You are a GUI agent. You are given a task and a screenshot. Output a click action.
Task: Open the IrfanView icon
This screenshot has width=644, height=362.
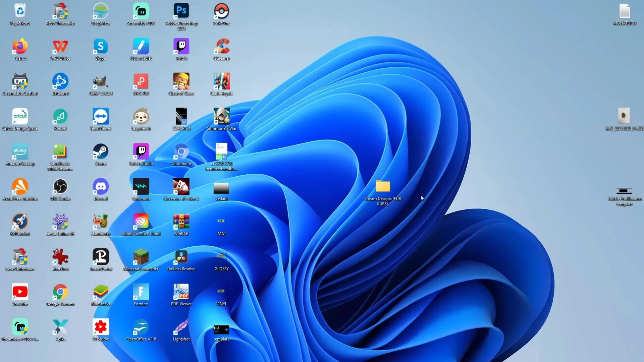60,257
